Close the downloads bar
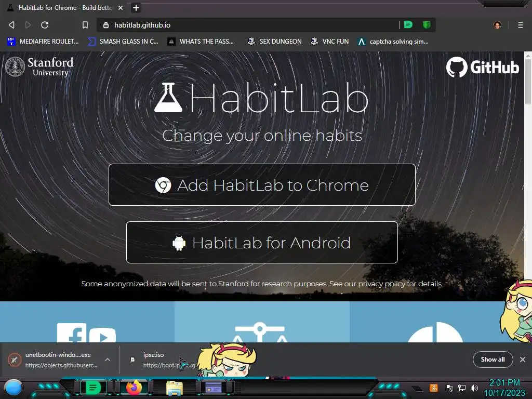Image resolution: width=532 pixels, height=399 pixels. coord(523,360)
